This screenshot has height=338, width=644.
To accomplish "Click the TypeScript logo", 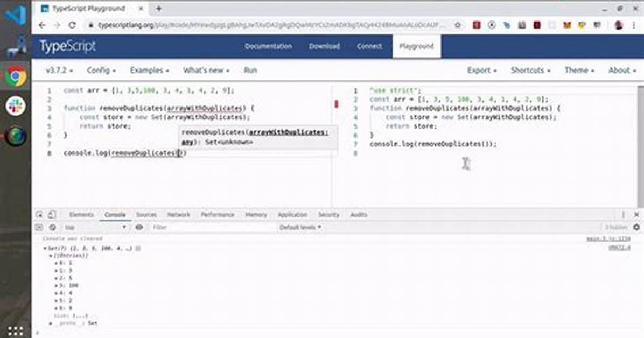I will [x=68, y=46].
